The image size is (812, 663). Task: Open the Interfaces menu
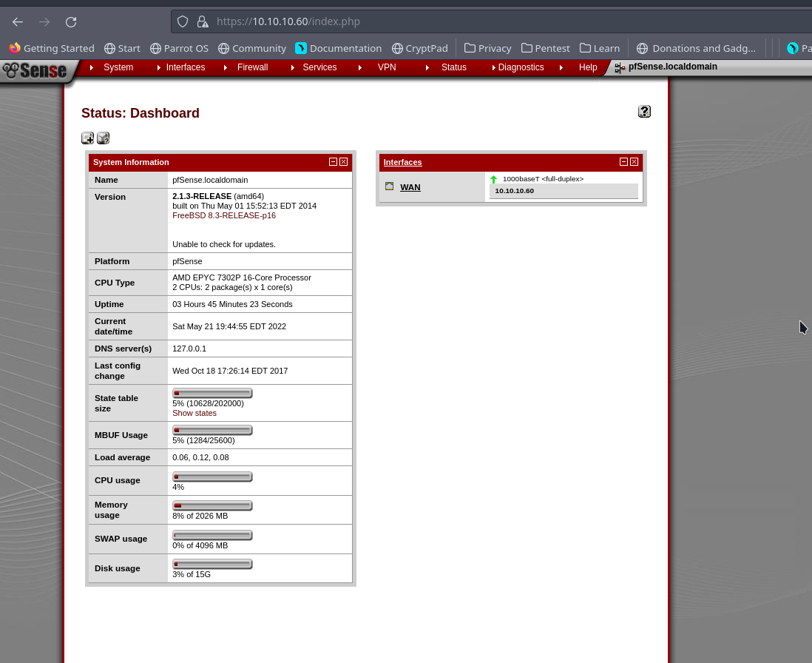[186, 67]
